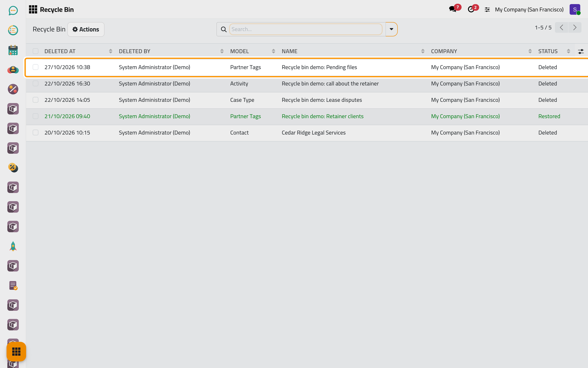This screenshot has width=588, height=368.
Task: Click the 1-5 / 5 pager counter
Action: (x=543, y=28)
